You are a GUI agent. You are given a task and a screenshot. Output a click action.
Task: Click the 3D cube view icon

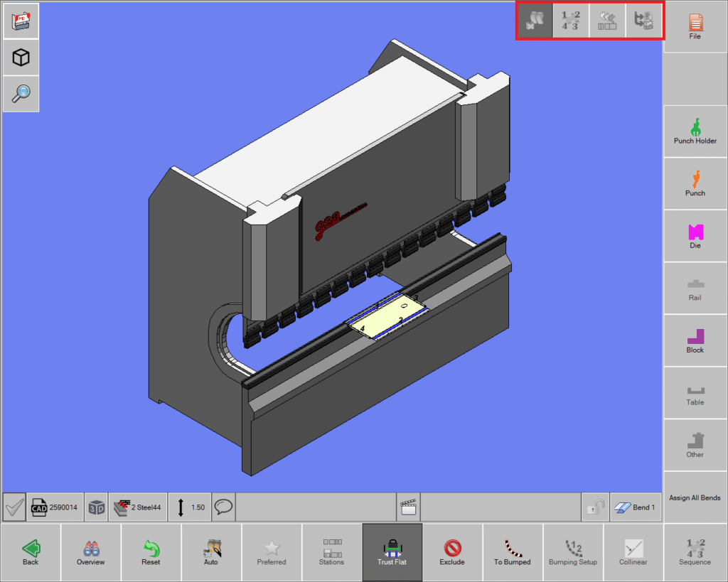coord(21,58)
